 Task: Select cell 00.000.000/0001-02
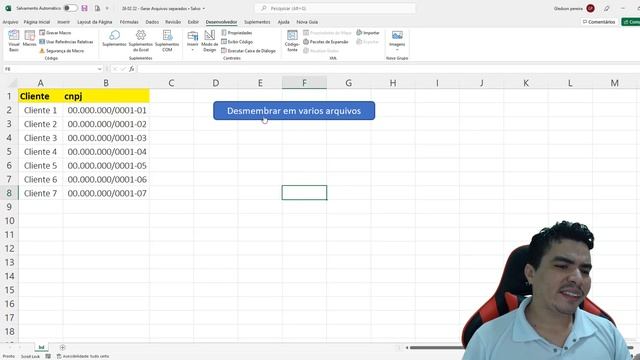tap(106, 124)
